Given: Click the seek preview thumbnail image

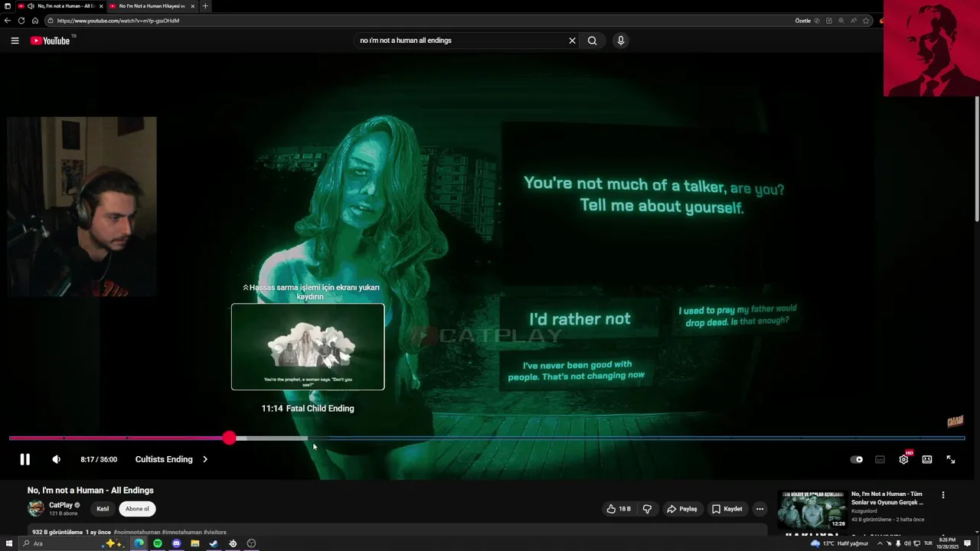Looking at the screenshot, I should (308, 347).
